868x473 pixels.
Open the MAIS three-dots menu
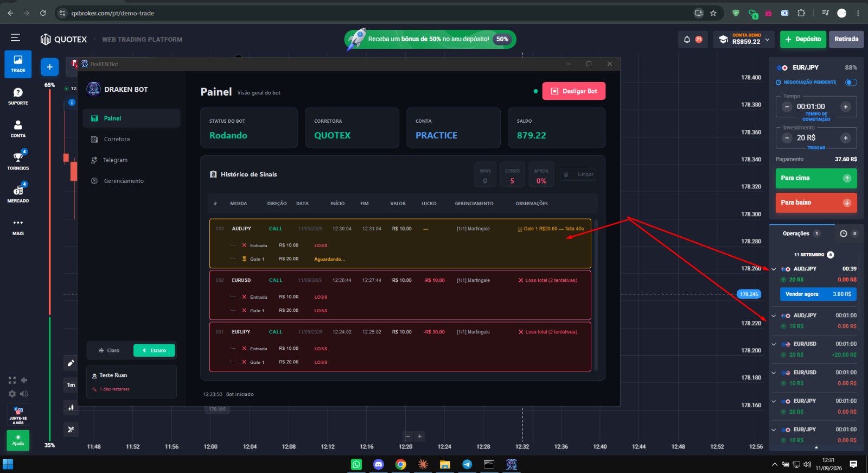click(x=18, y=226)
